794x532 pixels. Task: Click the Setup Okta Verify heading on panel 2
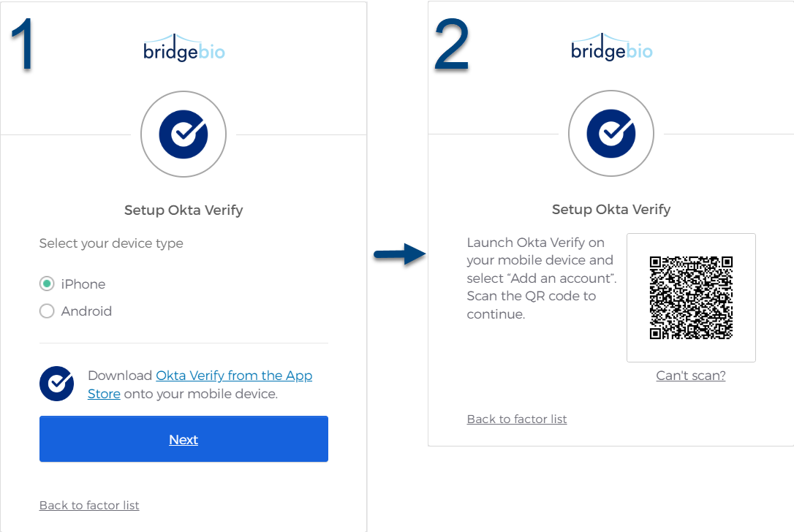coord(611,209)
